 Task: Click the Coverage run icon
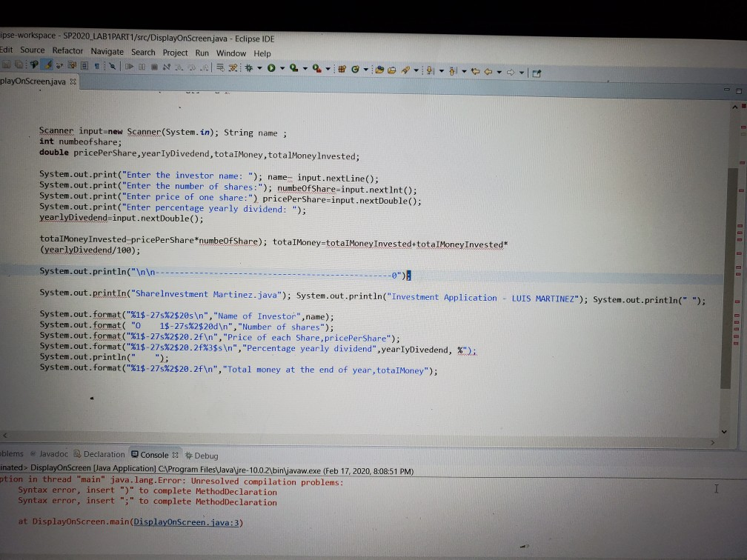tap(294, 69)
